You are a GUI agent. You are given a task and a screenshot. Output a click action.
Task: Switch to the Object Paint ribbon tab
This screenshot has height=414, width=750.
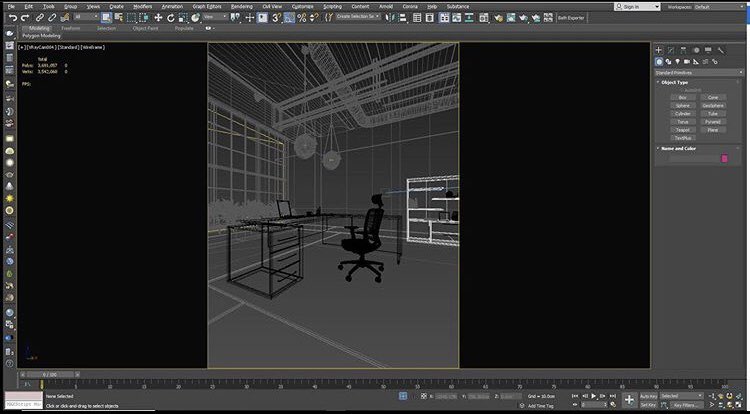pyautogui.click(x=145, y=28)
